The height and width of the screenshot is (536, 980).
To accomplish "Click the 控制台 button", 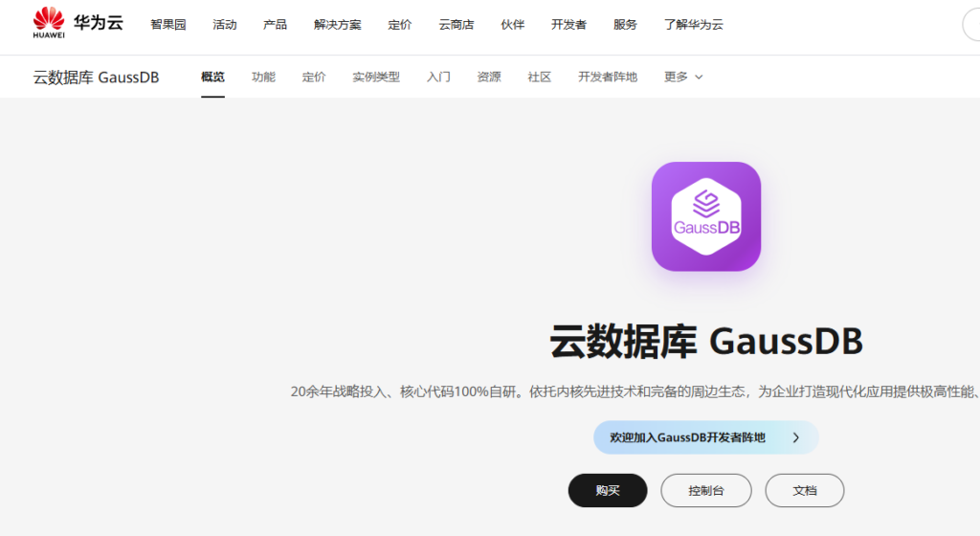I will 706,490.
